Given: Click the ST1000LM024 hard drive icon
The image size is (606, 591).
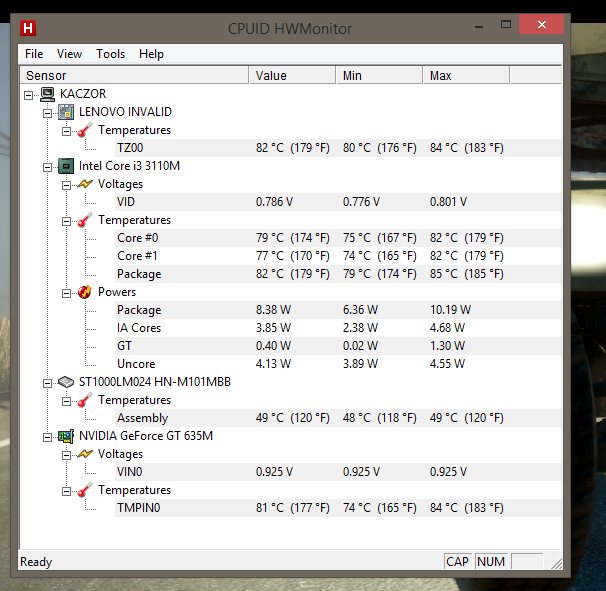Looking at the screenshot, I should (x=66, y=382).
